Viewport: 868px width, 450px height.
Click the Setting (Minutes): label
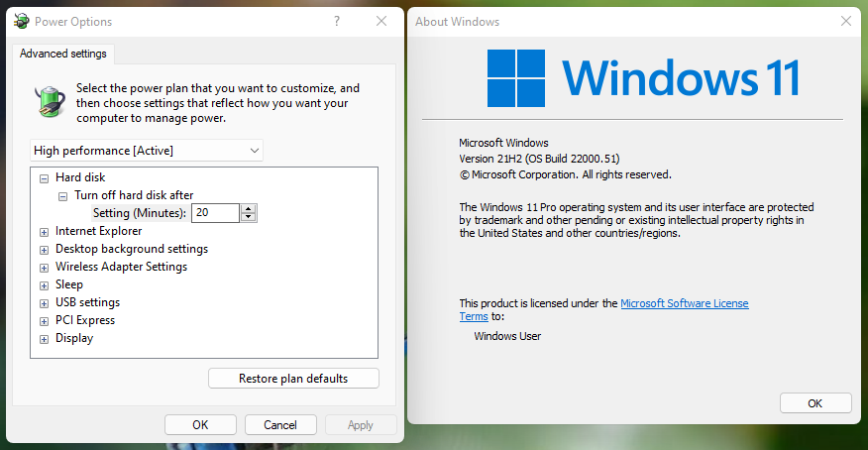(x=140, y=213)
